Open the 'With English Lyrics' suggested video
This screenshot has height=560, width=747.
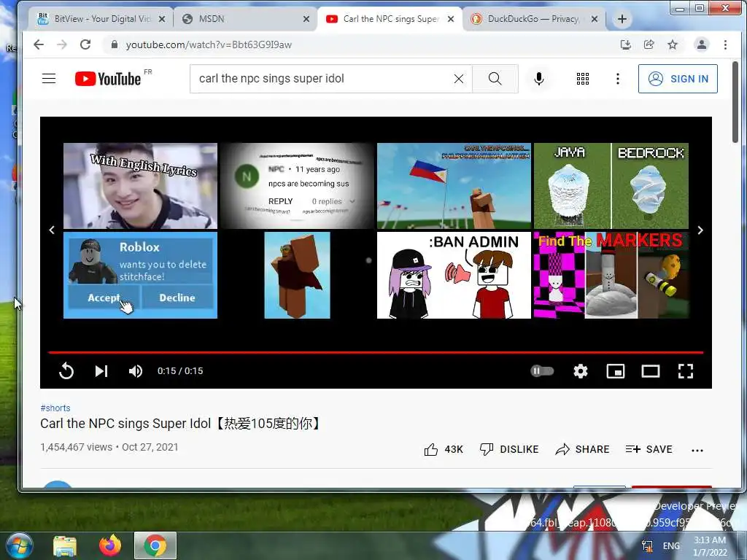(140, 186)
